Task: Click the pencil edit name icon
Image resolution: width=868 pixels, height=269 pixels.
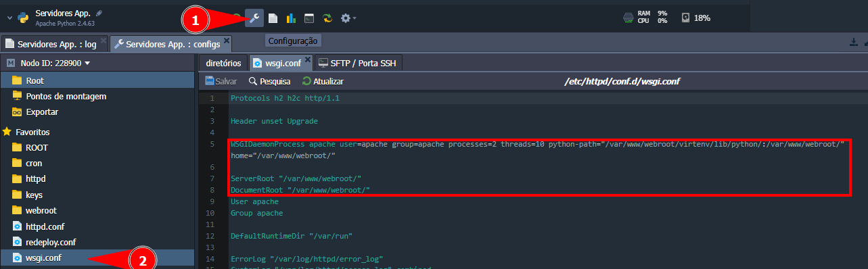Action: [x=99, y=13]
